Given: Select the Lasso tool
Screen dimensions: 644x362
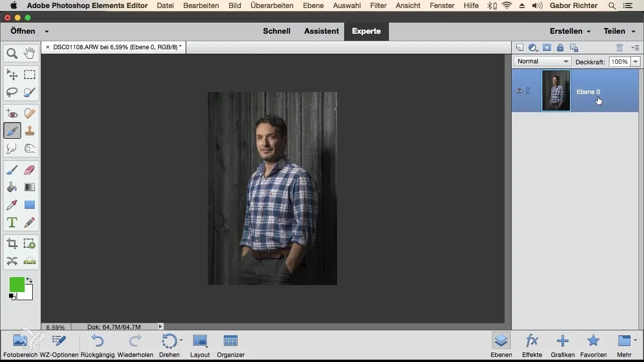Looking at the screenshot, I should (12, 92).
